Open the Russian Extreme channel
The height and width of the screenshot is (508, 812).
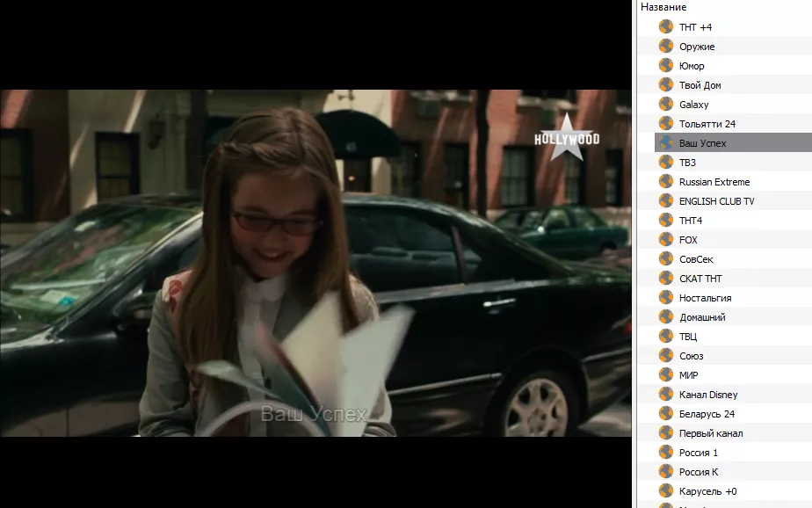tap(714, 182)
